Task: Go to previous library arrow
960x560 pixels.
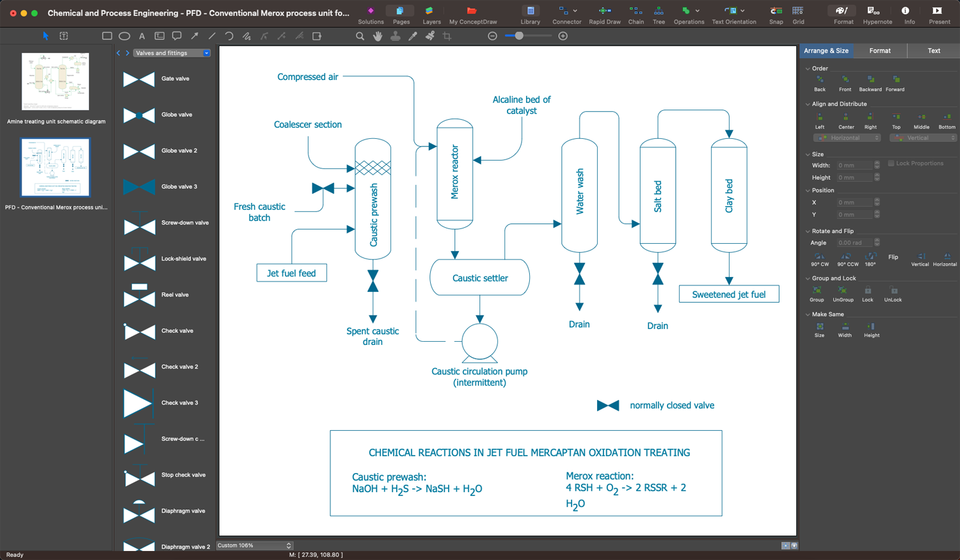Action: [x=118, y=53]
